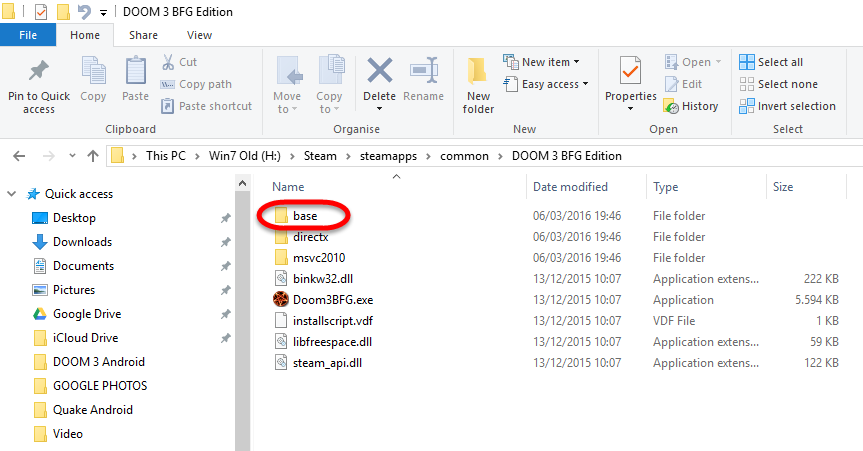863x451 pixels.
Task: Collapse the Quick access tree node
Action: pos(12,194)
